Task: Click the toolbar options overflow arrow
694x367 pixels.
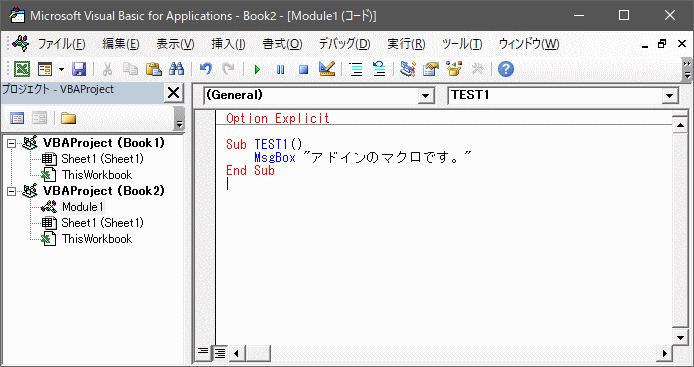Action: point(687,70)
